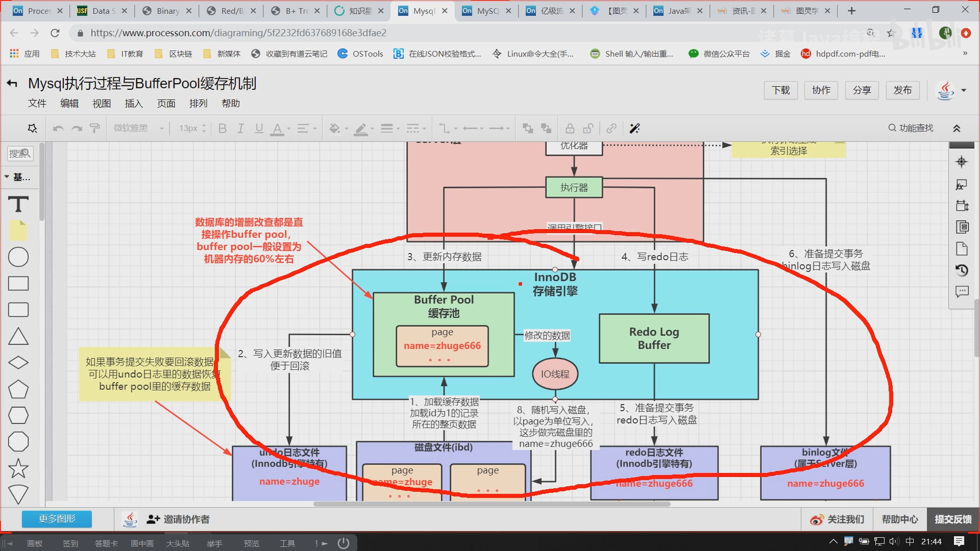980x551 pixels.
Task: Open the line width dropdown
Action: (390, 129)
